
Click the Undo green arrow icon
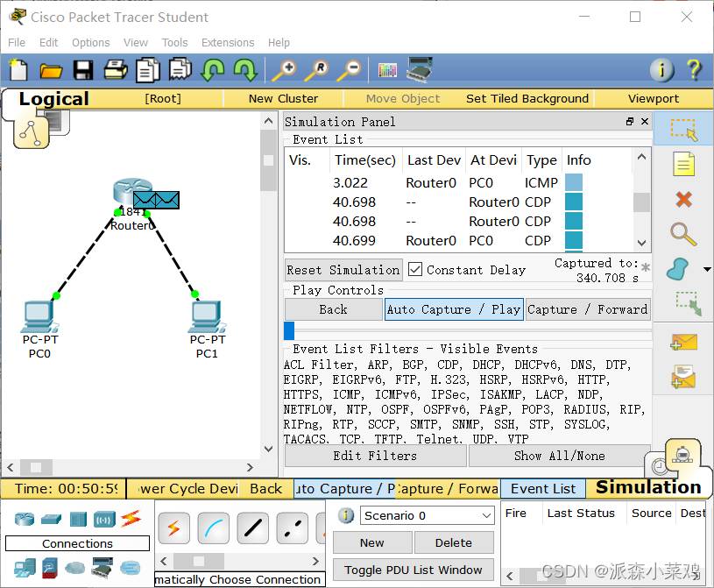(x=213, y=70)
